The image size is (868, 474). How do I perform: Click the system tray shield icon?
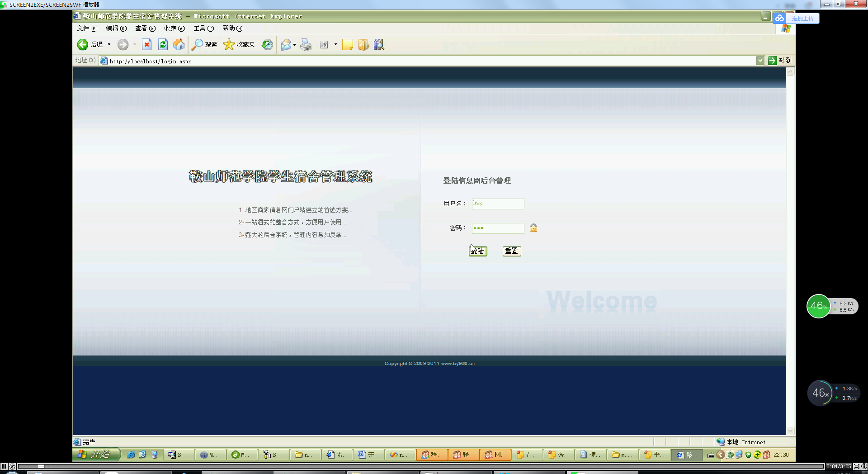point(748,455)
